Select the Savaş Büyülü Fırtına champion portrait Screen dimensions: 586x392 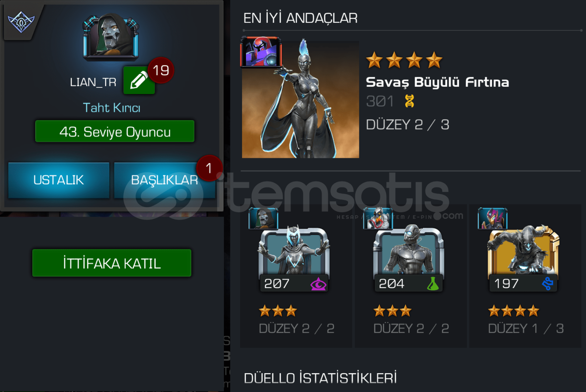click(x=300, y=99)
